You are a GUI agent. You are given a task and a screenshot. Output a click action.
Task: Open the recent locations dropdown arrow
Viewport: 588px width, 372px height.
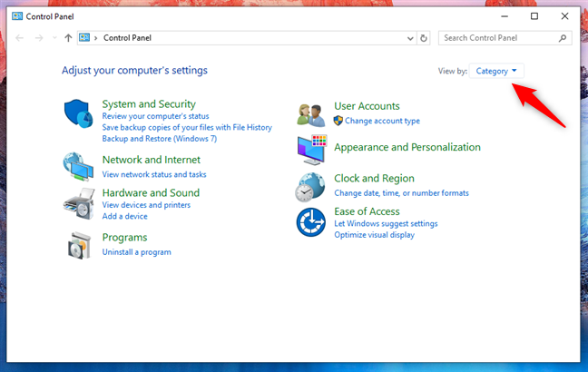54,38
